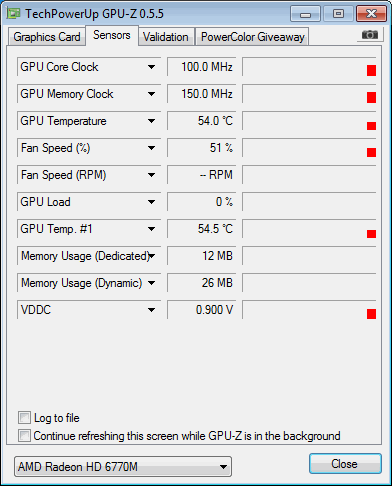
Task: Click the 54.0 °C temperature value field
Action: click(202, 121)
